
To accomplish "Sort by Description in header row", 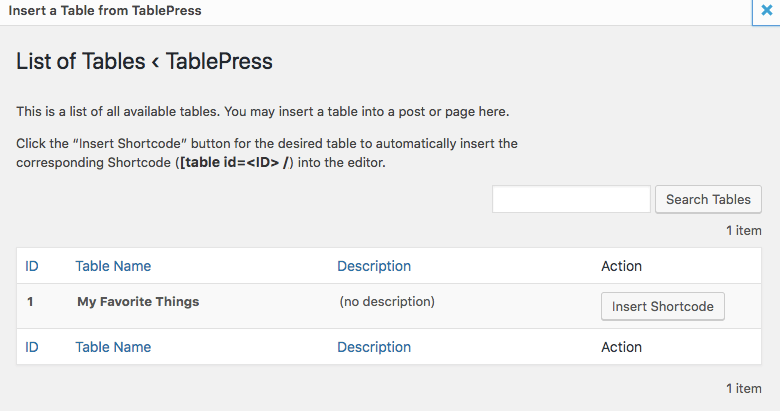I will 374,266.
